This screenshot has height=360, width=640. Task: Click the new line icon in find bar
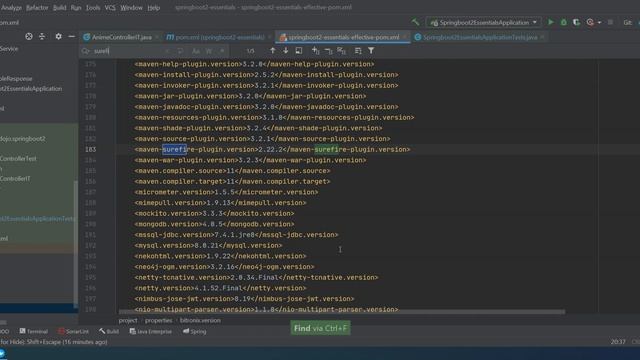pos(180,51)
